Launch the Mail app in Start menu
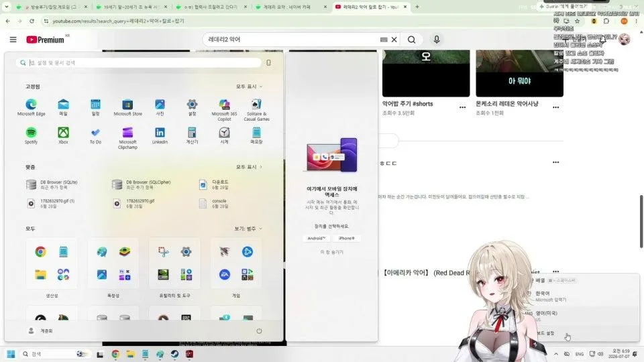The width and height of the screenshot is (644, 362). (63, 107)
